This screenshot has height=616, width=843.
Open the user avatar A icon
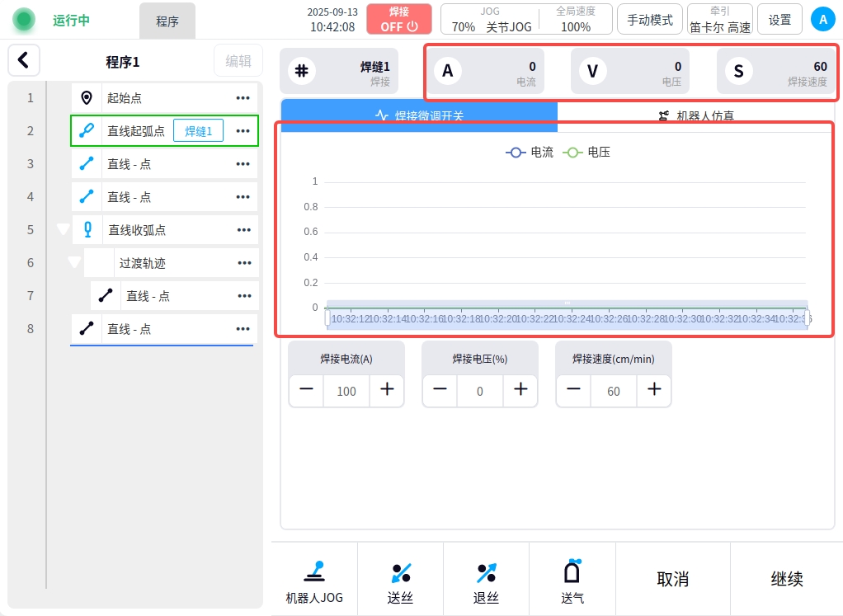click(822, 19)
